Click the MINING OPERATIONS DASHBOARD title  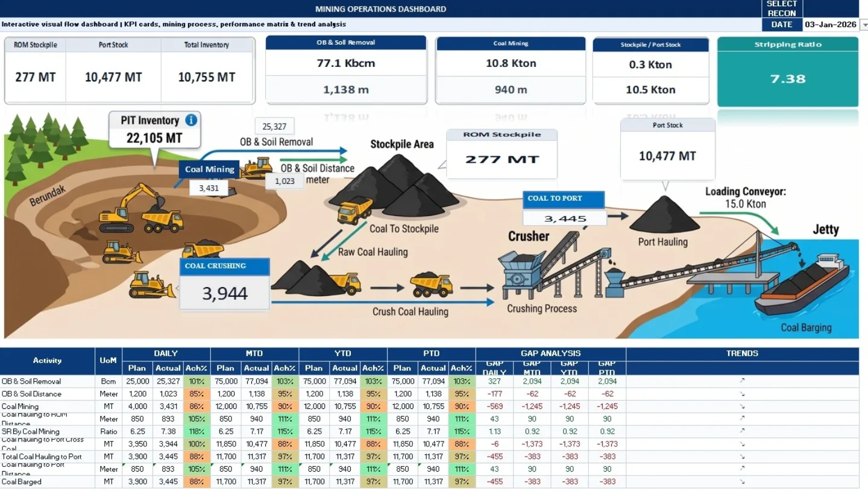coord(380,9)
